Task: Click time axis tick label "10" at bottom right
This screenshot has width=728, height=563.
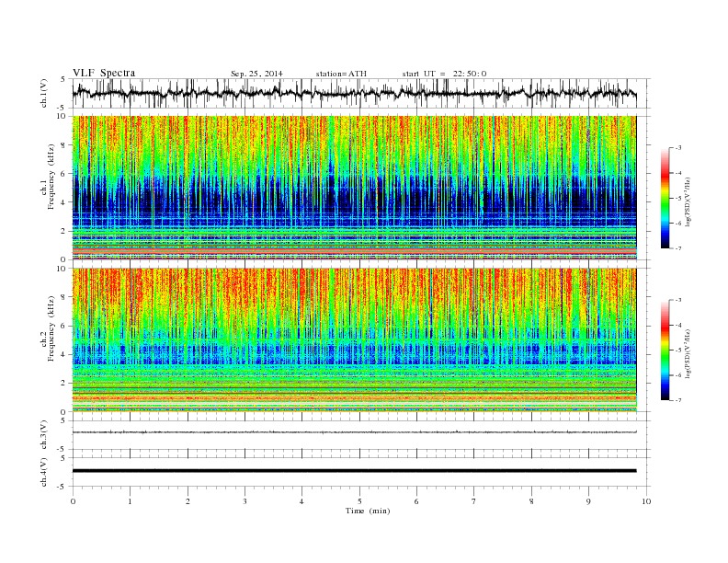Action: click(646, 501)
